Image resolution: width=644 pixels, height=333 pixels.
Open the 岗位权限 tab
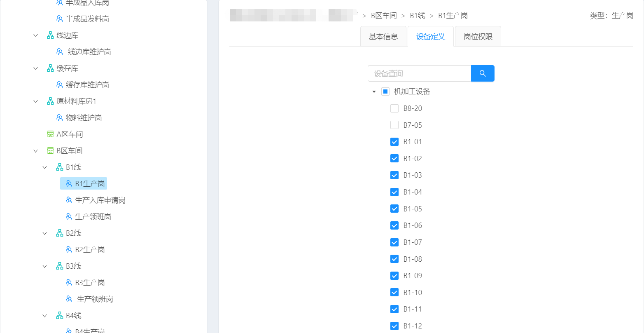[478, 36]
